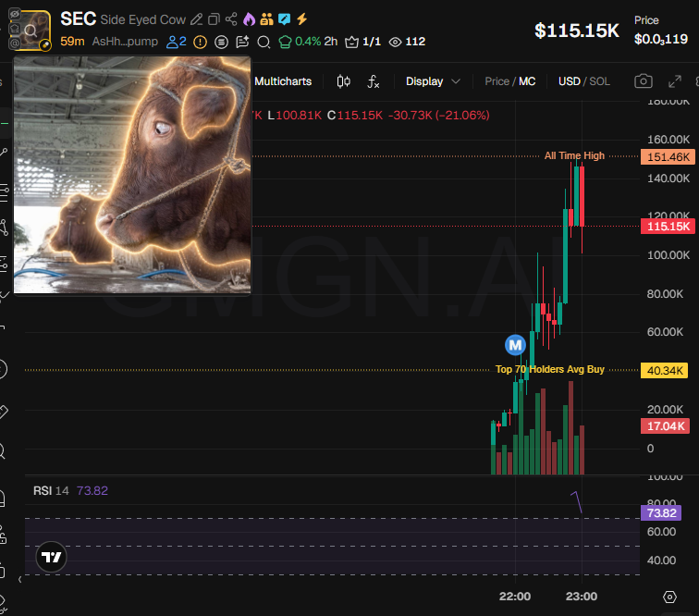Viewport: 699px width, 616px height.
Task: Click the C115.15K close value in legend
Action: 355,116
